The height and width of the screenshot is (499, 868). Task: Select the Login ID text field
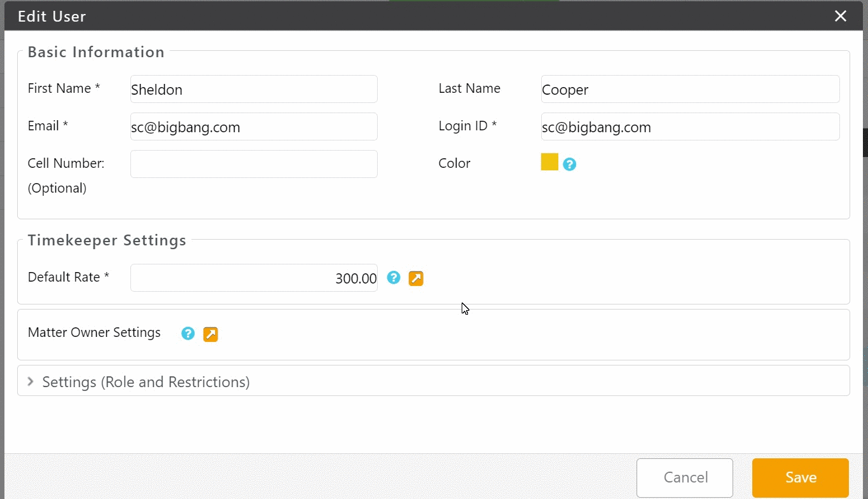coord(690,127)
